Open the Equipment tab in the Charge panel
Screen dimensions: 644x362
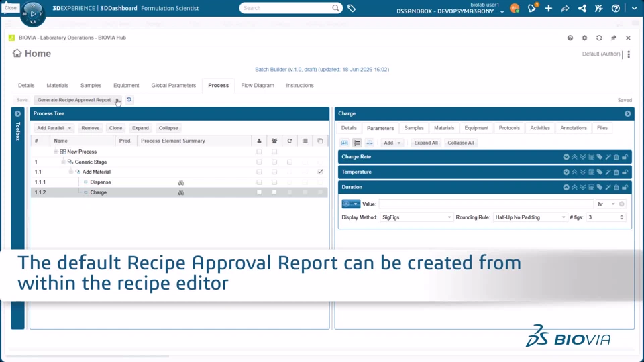click(476, 128)
